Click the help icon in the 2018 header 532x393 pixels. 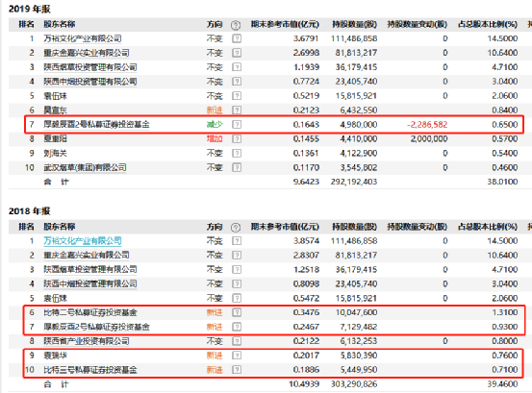point(236,228)
